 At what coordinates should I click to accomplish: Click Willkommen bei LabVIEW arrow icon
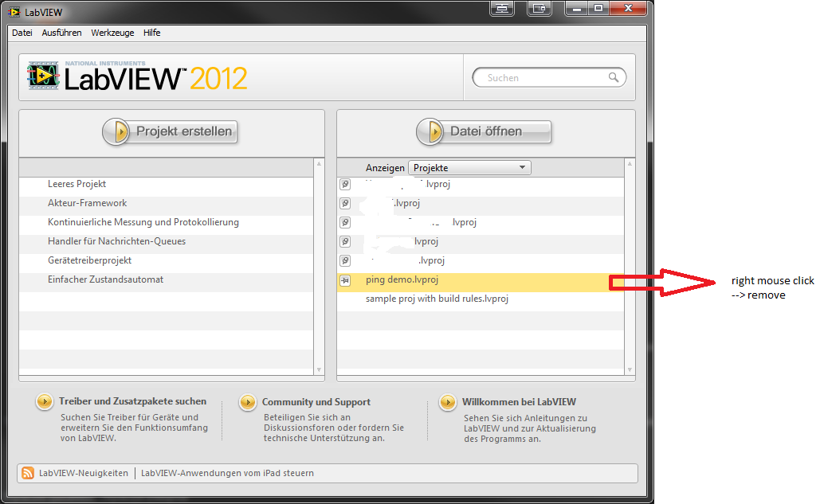point(448,403)
